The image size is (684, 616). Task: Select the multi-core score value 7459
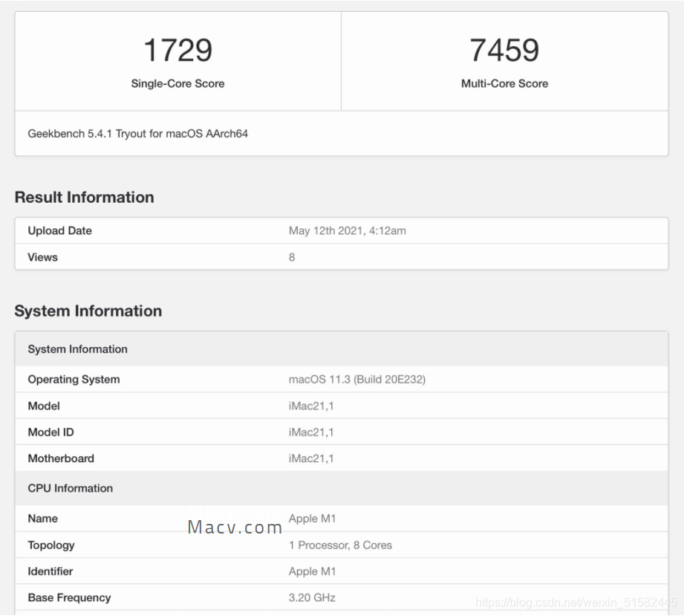tap(505, 50)
